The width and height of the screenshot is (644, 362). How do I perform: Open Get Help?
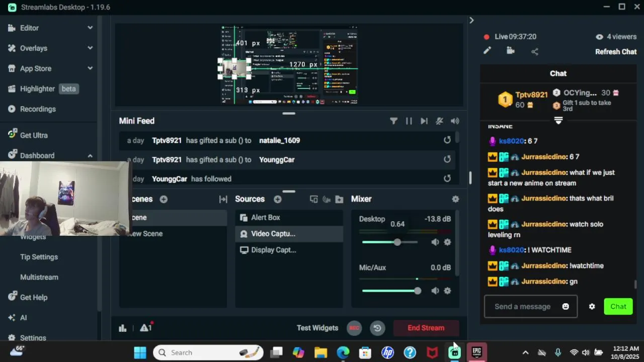tap(34, 297)
